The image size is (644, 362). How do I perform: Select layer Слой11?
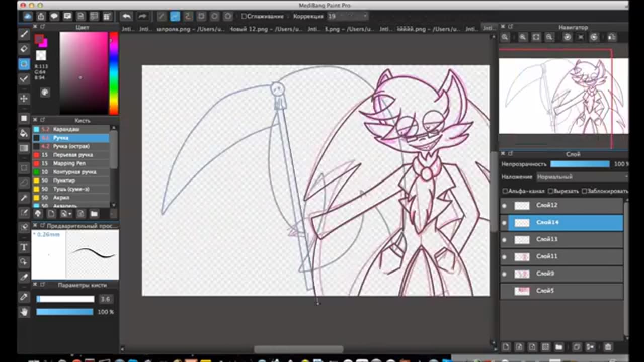coord(562,256)
